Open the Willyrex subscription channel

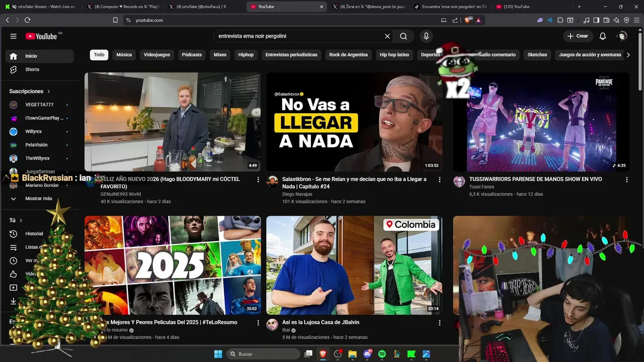[39, 132]
